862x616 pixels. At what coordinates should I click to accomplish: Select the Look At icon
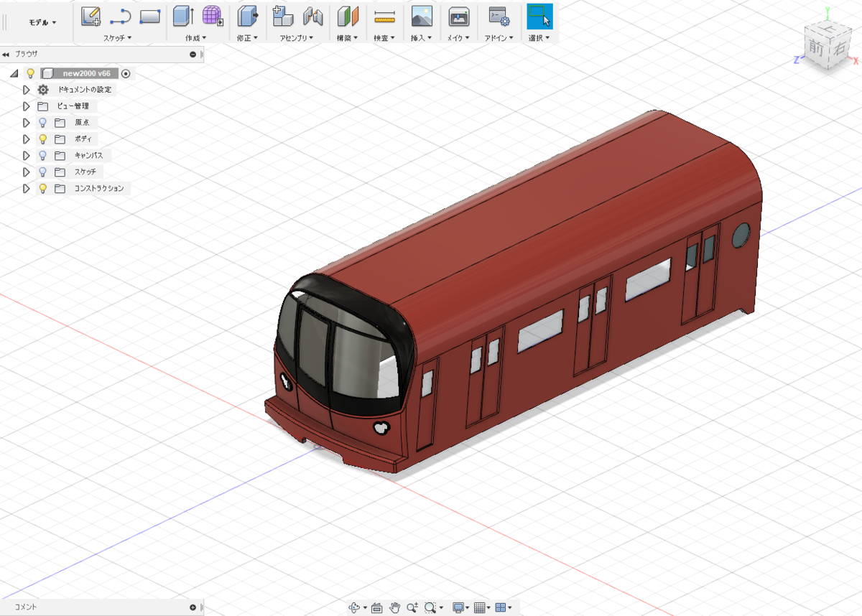coord(377,607)
